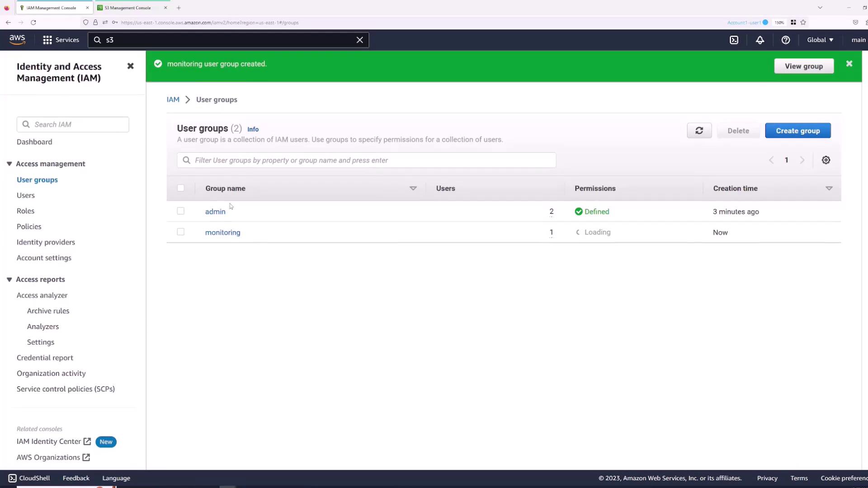Viewport: 868px width, 488px height.
Task: Open the help question mark icon
Action: [x=786, y=40]
